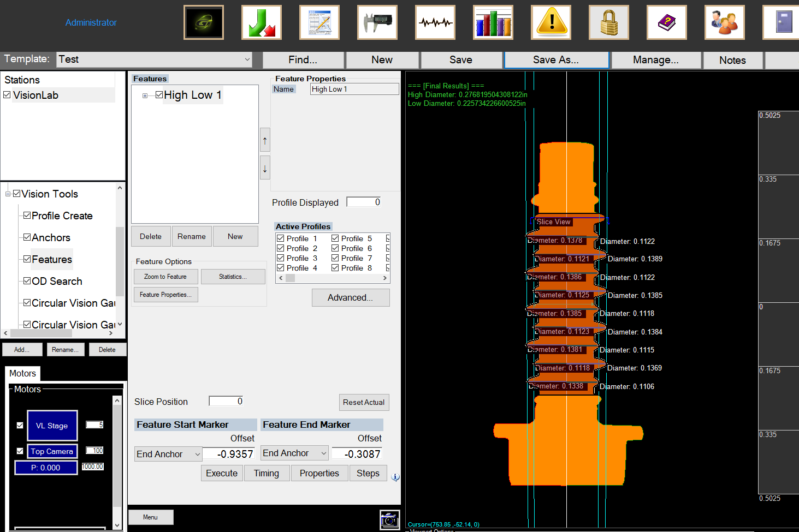
Task: Open the padlock security icon
Action: (x=609, y=22)
